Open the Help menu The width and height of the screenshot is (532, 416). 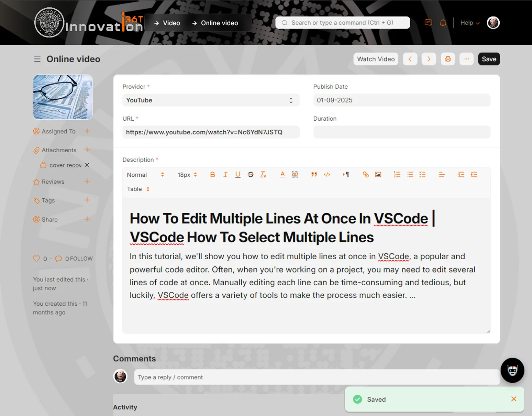coord(470,23)
